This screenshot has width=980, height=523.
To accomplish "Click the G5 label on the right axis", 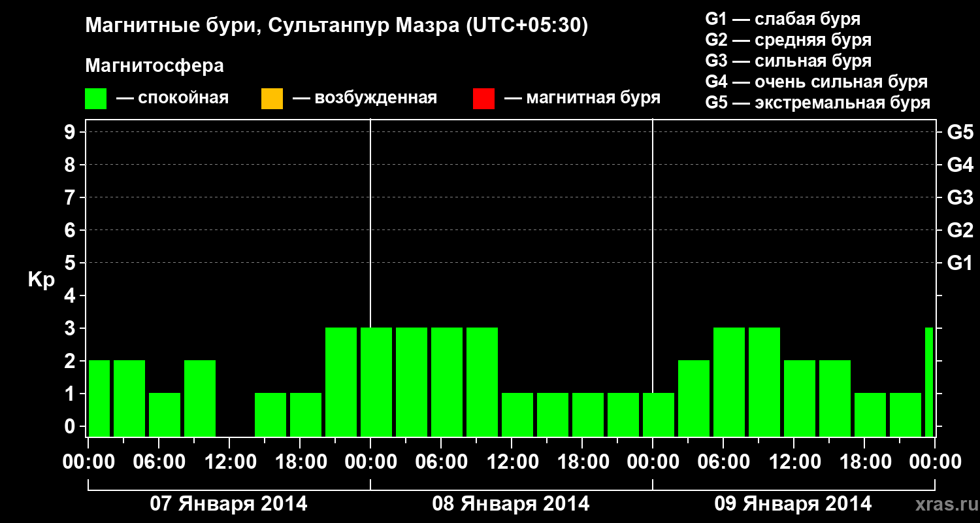I will pyautogui.click(x=960, y=132).
